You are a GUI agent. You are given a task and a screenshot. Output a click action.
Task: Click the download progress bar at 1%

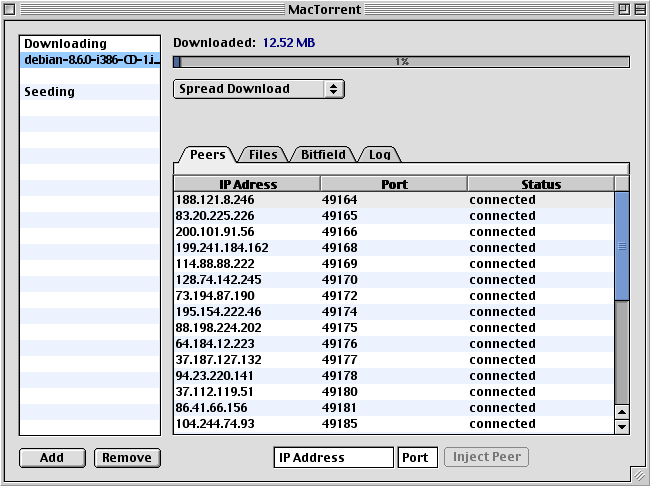[x=401, y=62]
